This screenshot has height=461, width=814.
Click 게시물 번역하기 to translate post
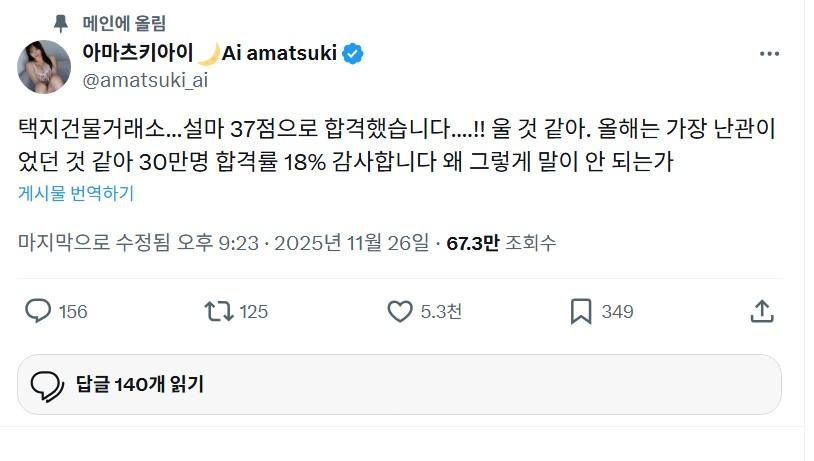pyautogui.click(x=76, y=194)
